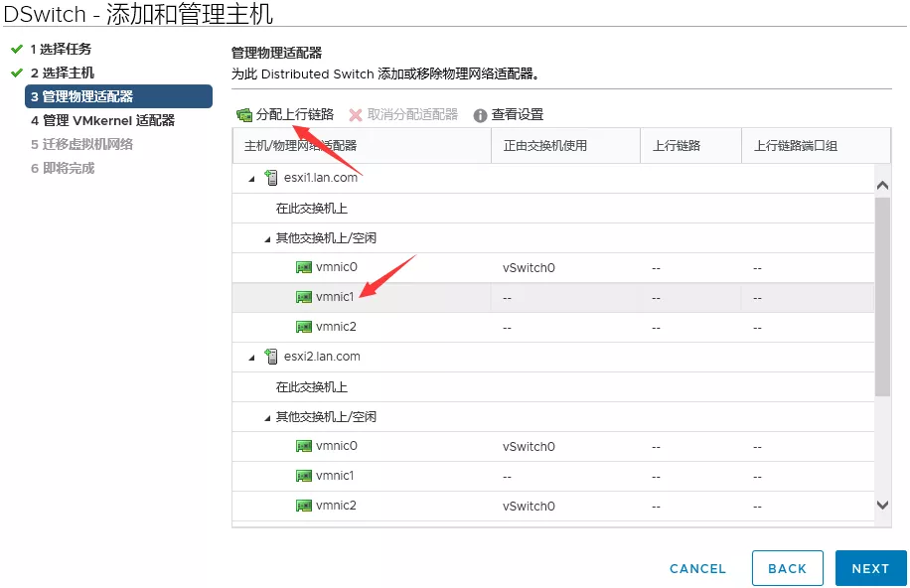Select vmnic2 adapter icon under esxi1.lan.com
The height and width of the screenshot is (588, 910).
(x=304, y=327)
